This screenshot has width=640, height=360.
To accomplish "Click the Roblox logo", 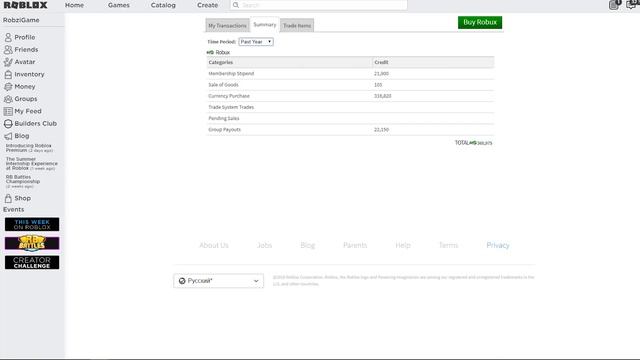I will click(x=25, y=5).
